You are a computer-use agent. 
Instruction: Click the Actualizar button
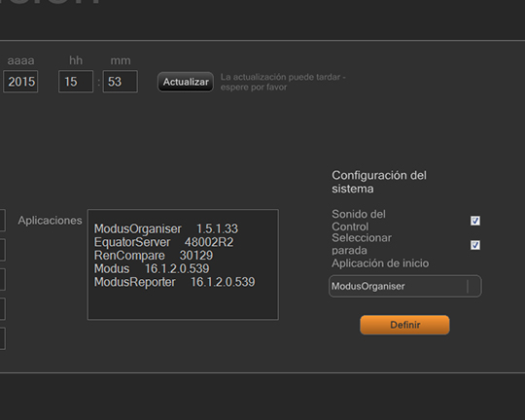[186, 82]
